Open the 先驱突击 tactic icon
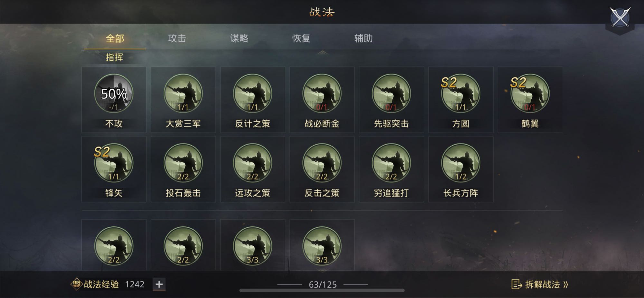This screenshot has height=298, width=644. click(391, 94)
